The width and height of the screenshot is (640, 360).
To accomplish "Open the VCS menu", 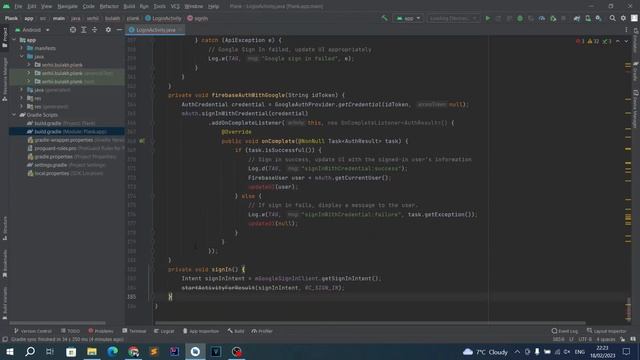I will [175, 7].
